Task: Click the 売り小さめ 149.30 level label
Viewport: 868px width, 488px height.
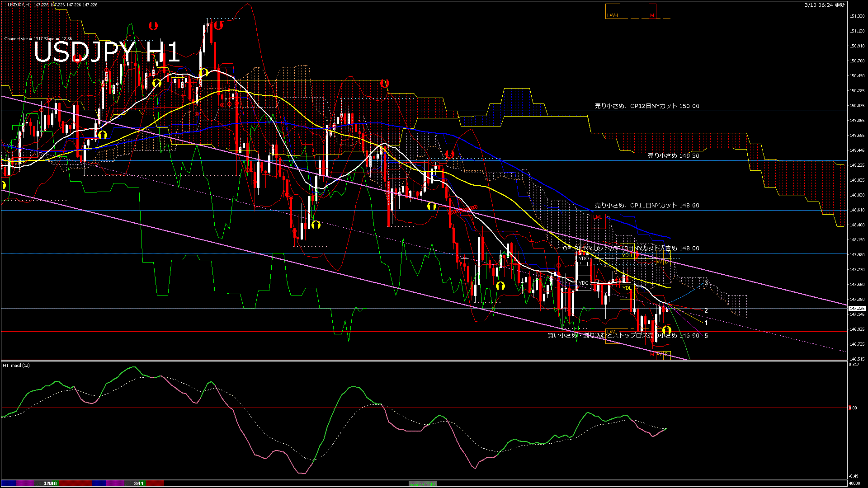Action: coord(674,155)
